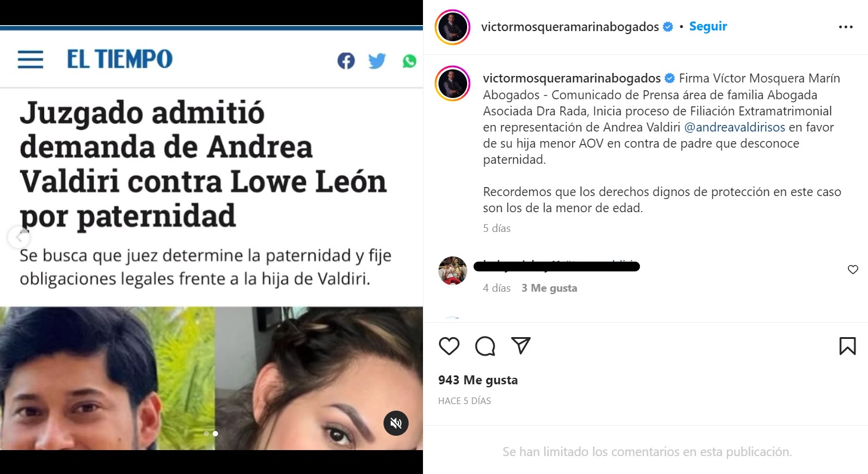
Task: Share post via paper plane icon
Action: coord(521,345)
